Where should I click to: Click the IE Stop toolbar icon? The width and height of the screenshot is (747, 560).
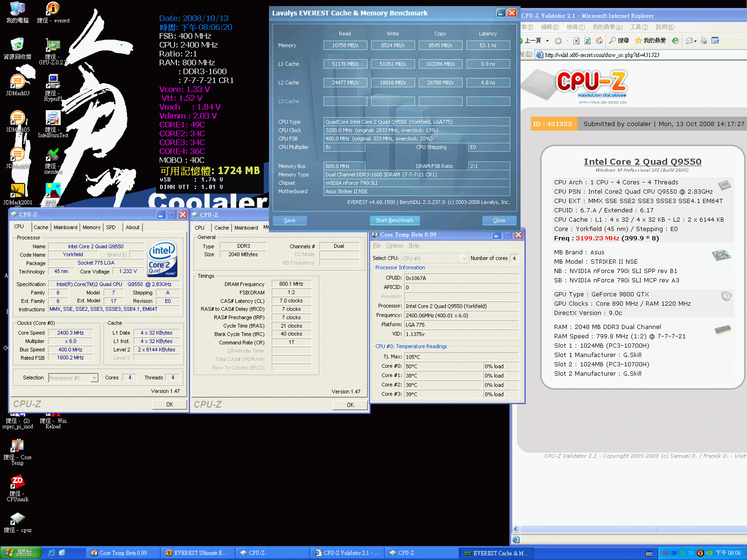(x=576, y=41)
